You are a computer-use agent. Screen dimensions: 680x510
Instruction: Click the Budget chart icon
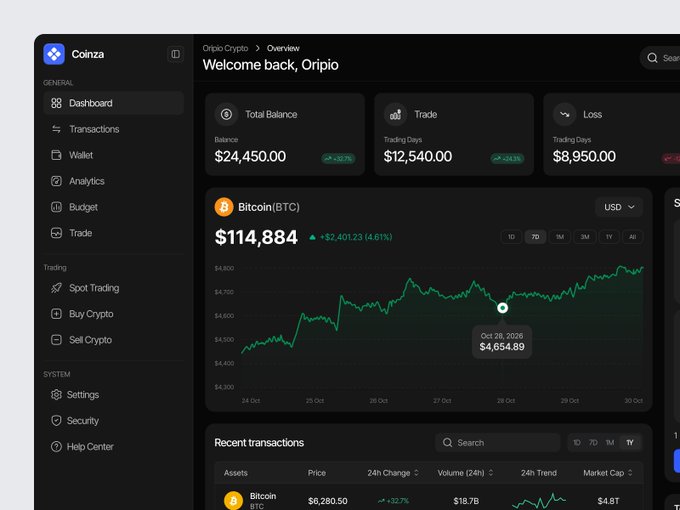56,207
